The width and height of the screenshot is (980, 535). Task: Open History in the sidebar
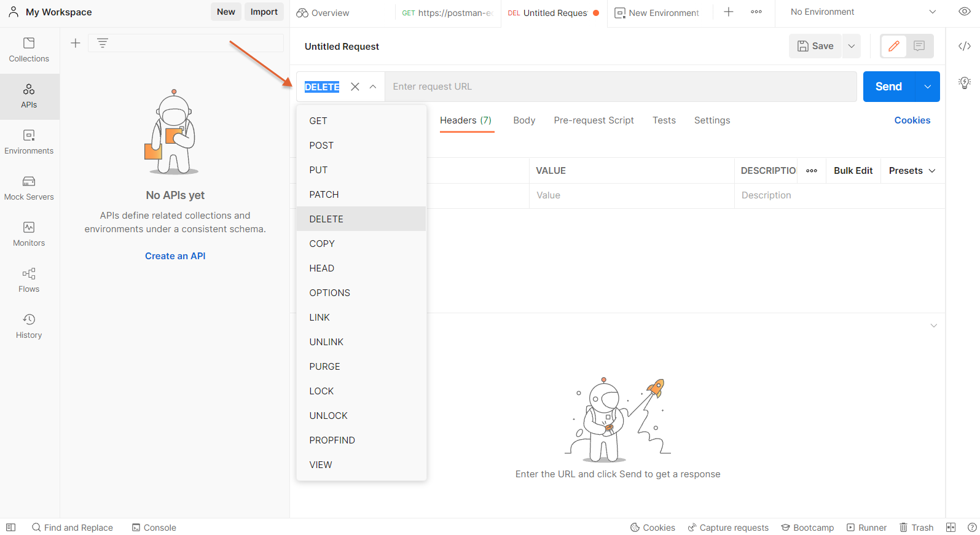(x=29, y=326)
